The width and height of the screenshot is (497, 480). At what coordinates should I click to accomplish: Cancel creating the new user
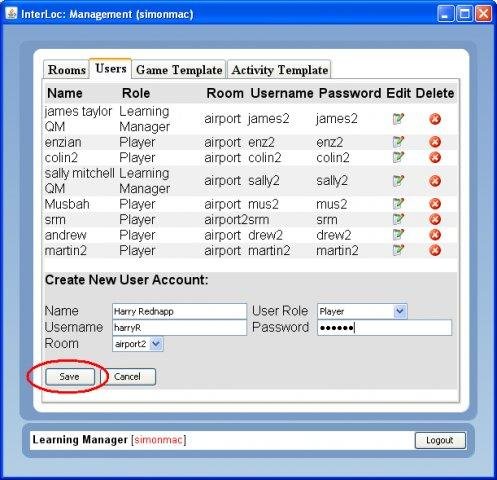point(127,377)
